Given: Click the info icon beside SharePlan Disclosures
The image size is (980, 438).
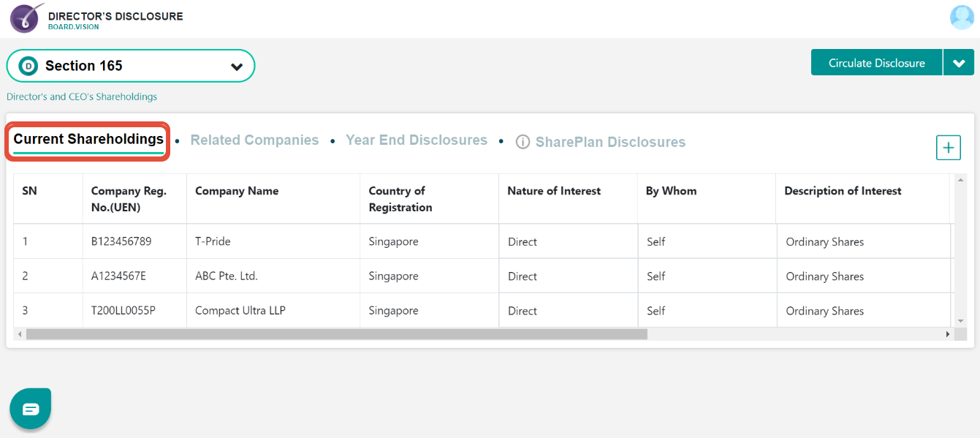Looking at the screenshot, I should tap(523, 141).
